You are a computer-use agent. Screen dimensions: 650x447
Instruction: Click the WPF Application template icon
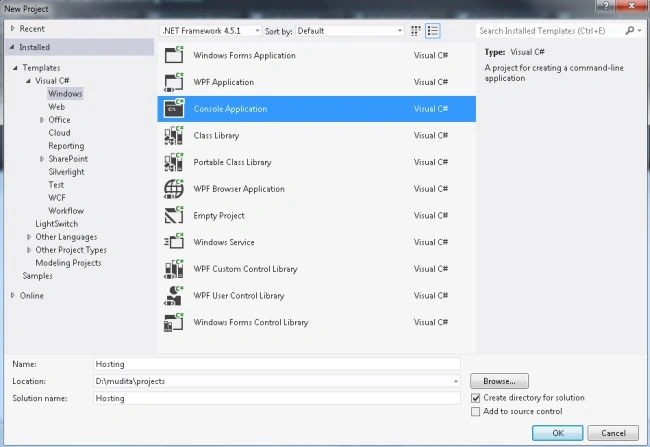pyautogui.click(x=174, y=82)
